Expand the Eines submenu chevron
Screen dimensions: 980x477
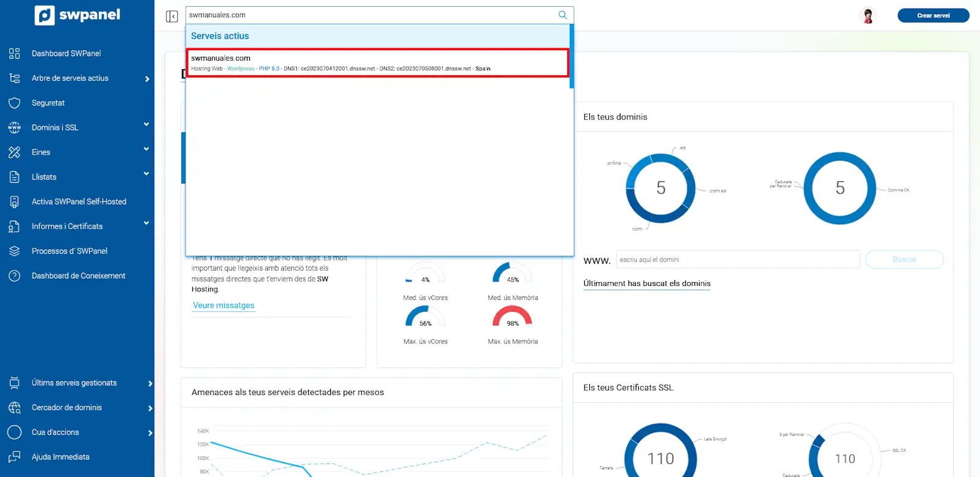146,149
